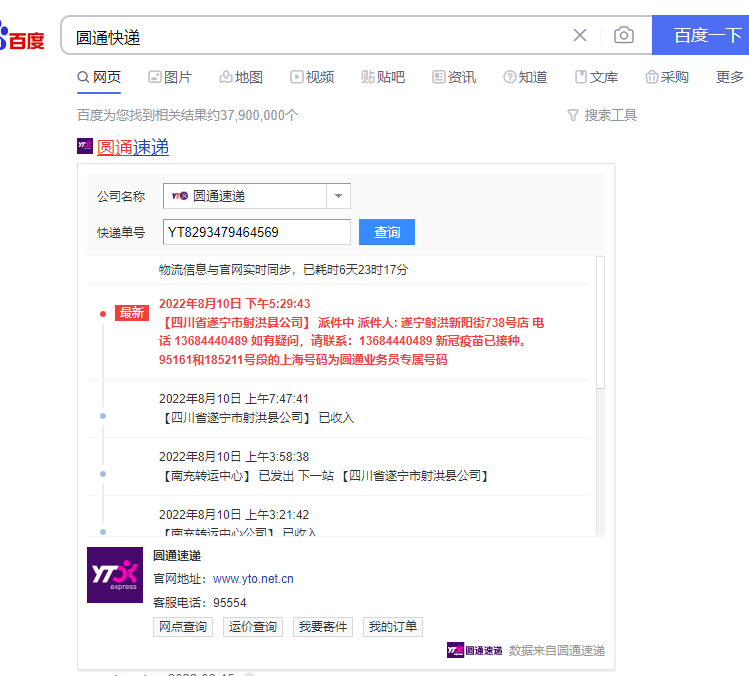This screenshot has width=749, height=676.
Task: Click the YTO Express purple logo thumbnail
Action: coord(115,574)
